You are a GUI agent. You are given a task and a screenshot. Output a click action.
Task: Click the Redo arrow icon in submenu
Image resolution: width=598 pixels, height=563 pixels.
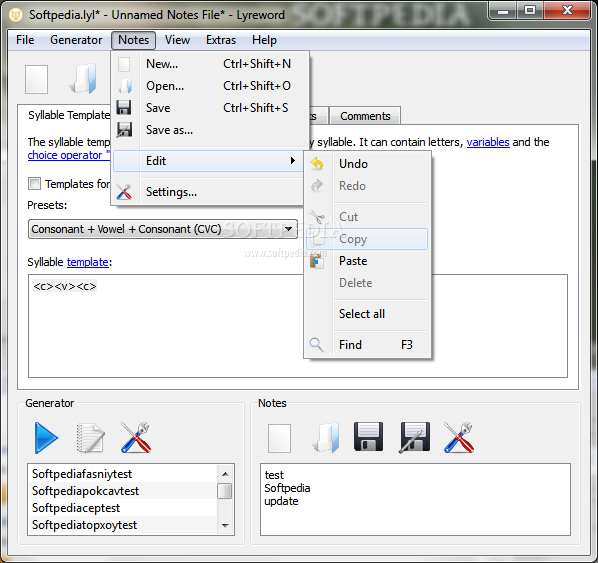[317, 186]
